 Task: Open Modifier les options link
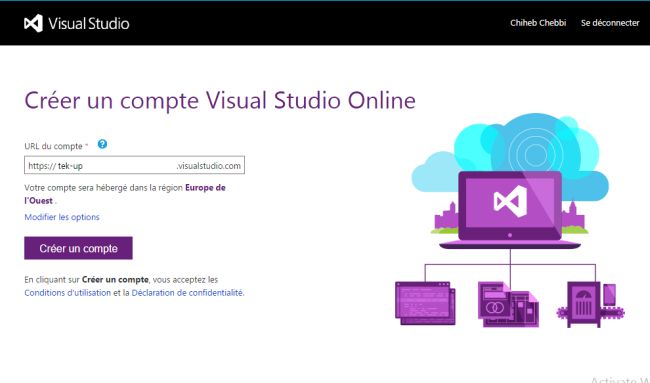pos(62,217)
